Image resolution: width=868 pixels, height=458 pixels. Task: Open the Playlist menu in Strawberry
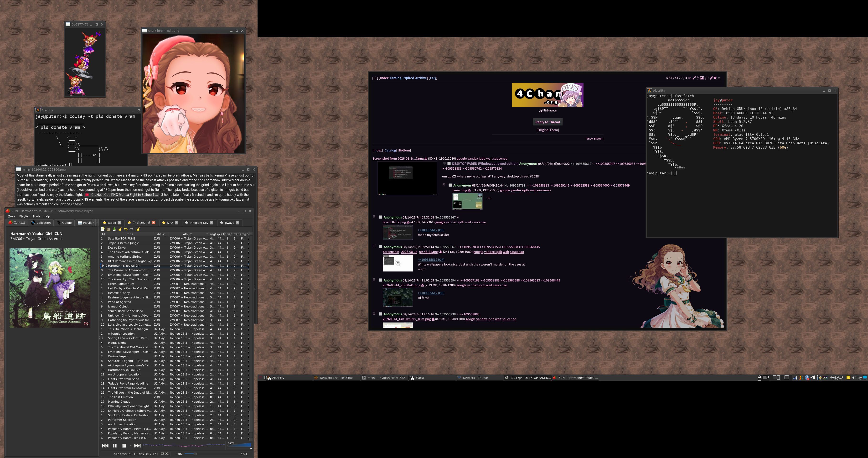tap(24, 216)
